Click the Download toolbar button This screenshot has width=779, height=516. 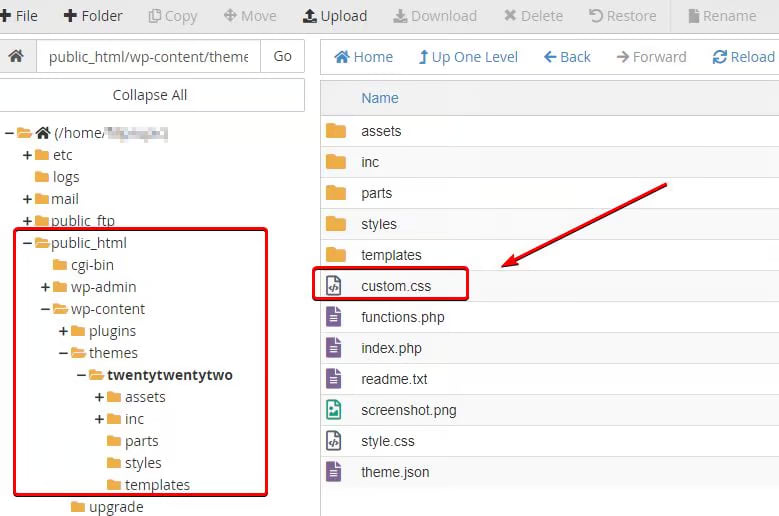coord(435,16)
